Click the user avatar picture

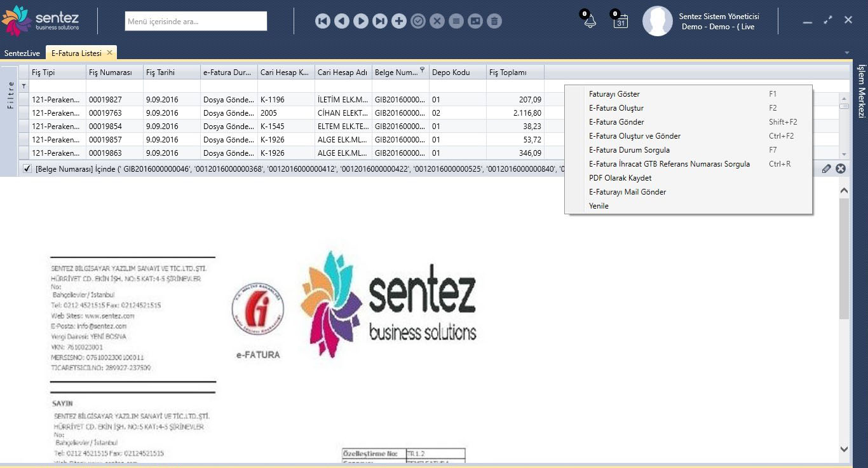658,21
